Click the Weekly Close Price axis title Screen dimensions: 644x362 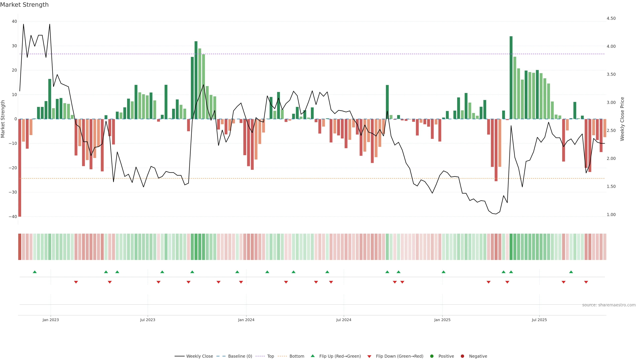622,119
